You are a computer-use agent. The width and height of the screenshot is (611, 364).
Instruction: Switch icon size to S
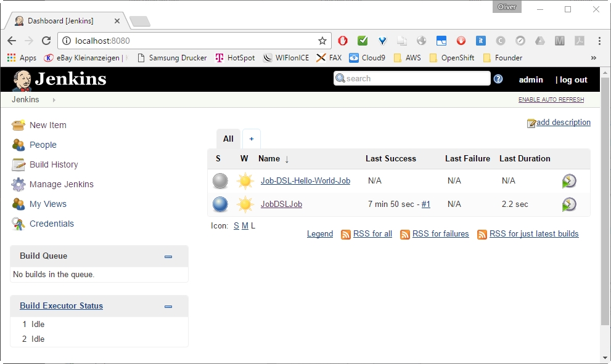[236, 226]
